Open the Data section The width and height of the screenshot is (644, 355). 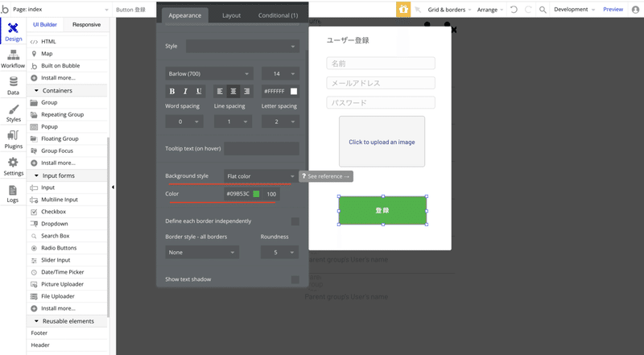coord(13,86)
